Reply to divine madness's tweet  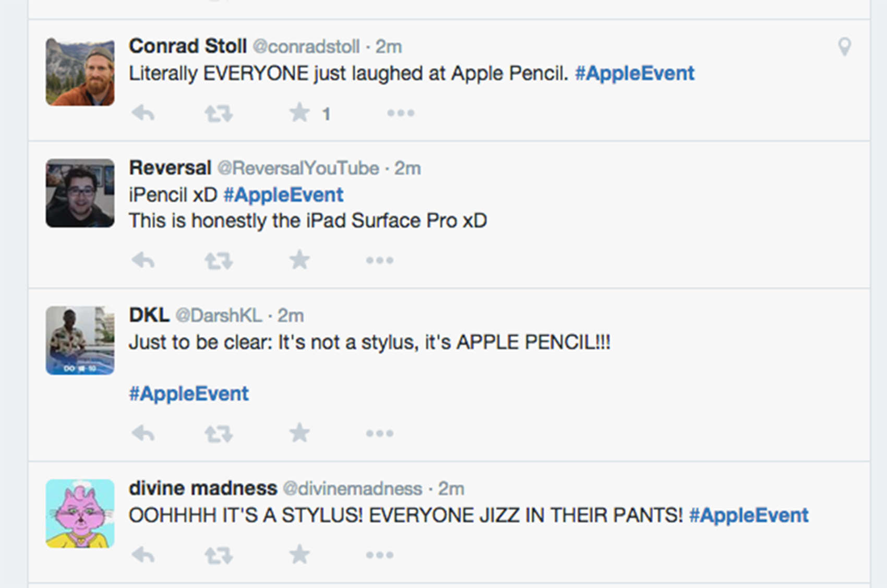pyautogui.click(x=143, y=555)
